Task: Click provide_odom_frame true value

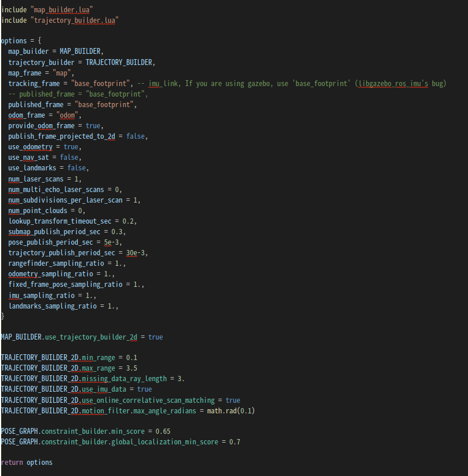Action: [x=93, y=126]
